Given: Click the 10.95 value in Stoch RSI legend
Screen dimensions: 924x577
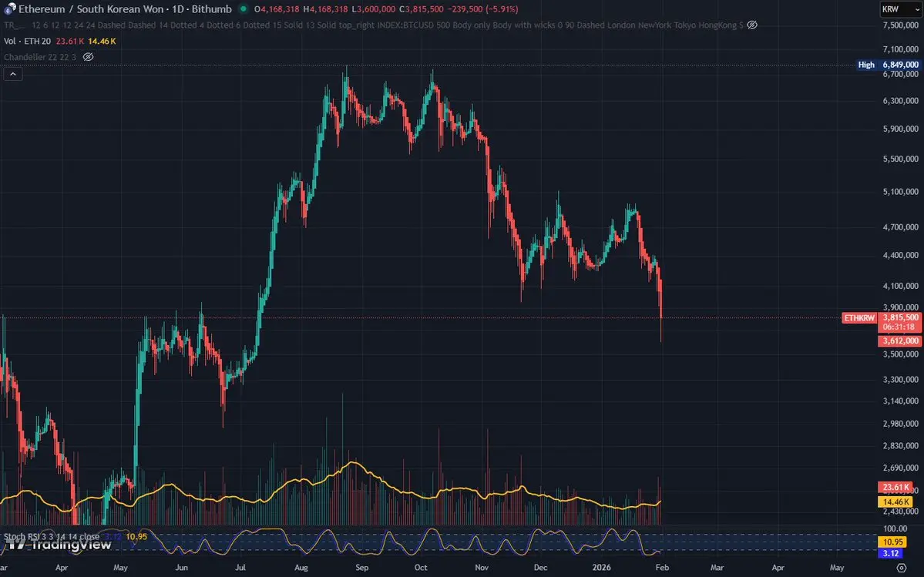Looking at the screenshot, I should click(x=136, y=536).
